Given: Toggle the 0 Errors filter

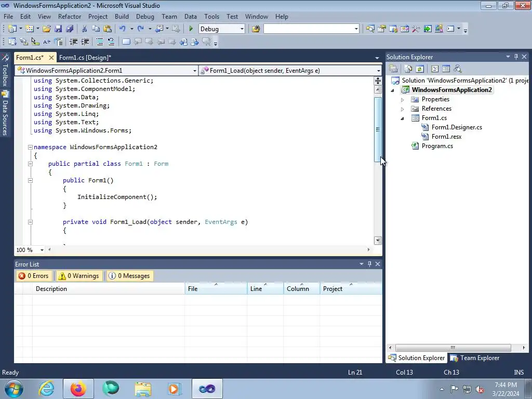Looking at the screenshot, I should click(34, 276).
